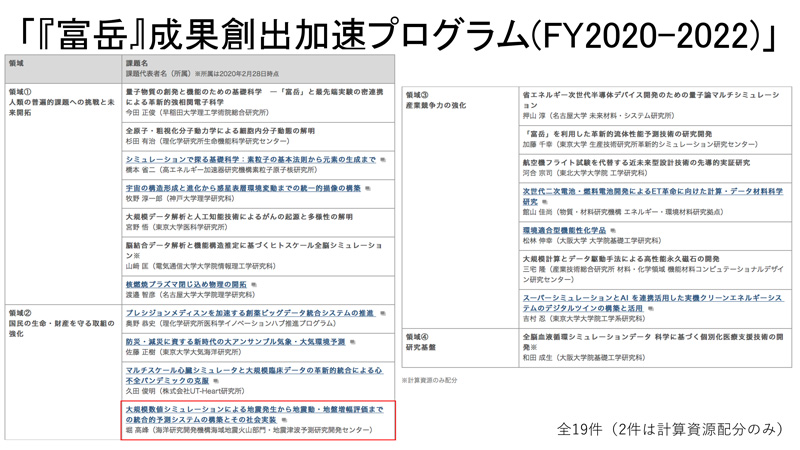
Task: Select 吉村 忍 (東京大学大学院) name
Action: pos(584,318)
